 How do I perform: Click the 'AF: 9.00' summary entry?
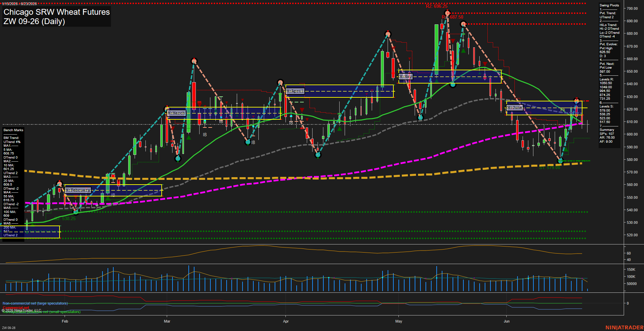click(606, 142)
